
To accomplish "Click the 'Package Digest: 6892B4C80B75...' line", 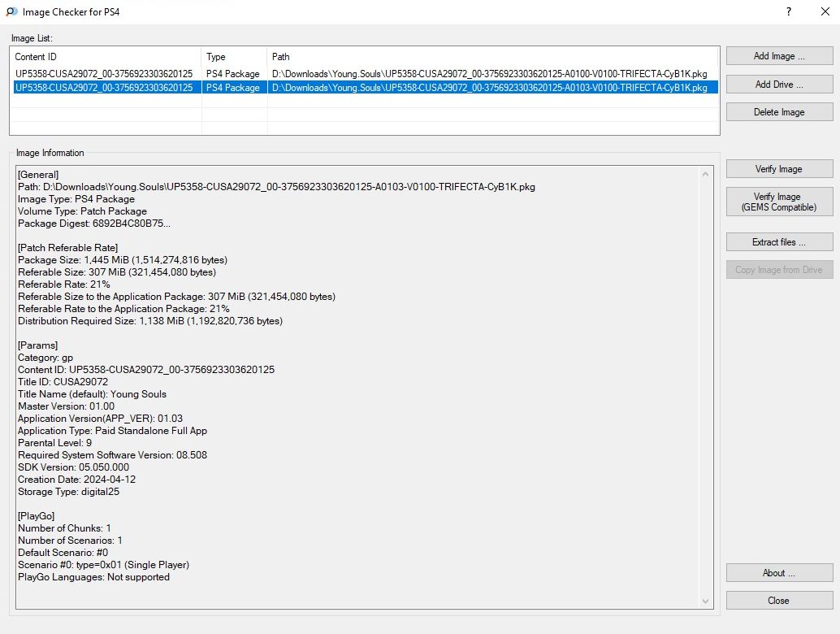I will point(94,224).
